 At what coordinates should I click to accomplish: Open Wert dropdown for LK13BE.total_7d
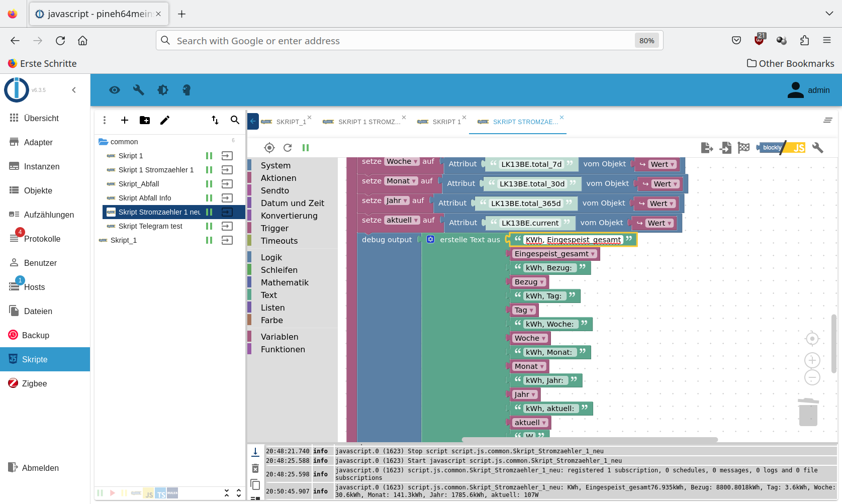point(662,164)
